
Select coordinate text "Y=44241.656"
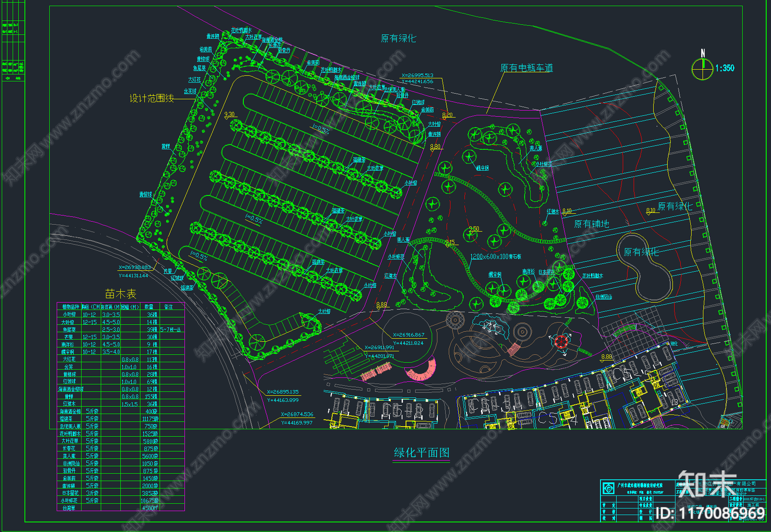click(417, 81)
